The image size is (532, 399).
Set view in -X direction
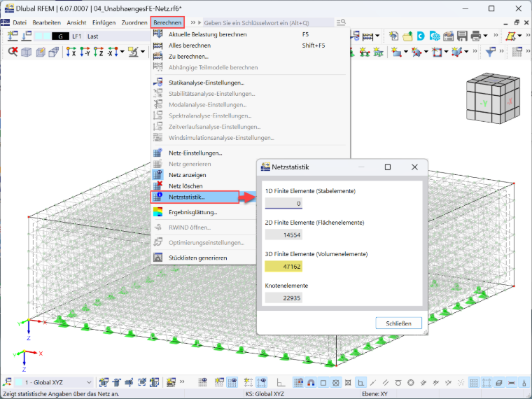point(112,52)
